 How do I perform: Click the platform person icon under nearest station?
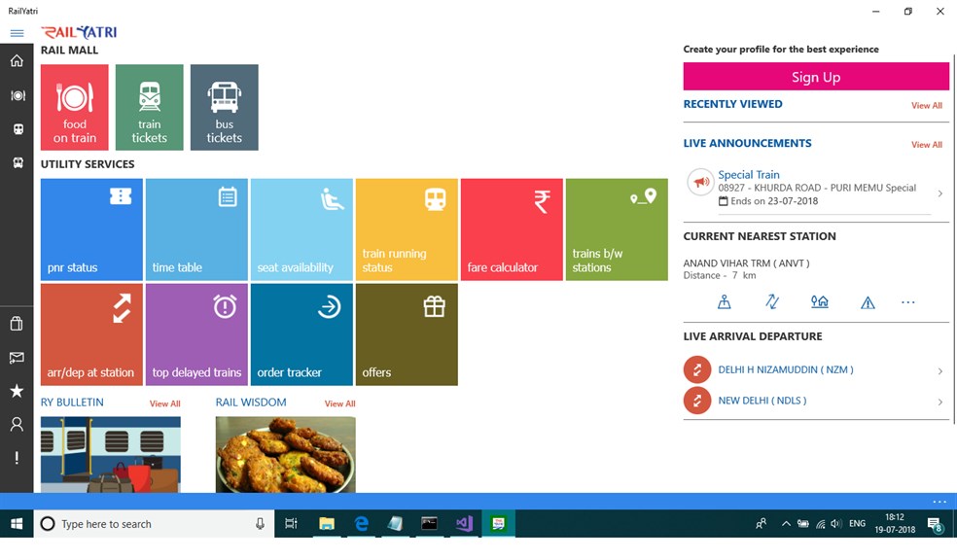[x=724, y=302]
